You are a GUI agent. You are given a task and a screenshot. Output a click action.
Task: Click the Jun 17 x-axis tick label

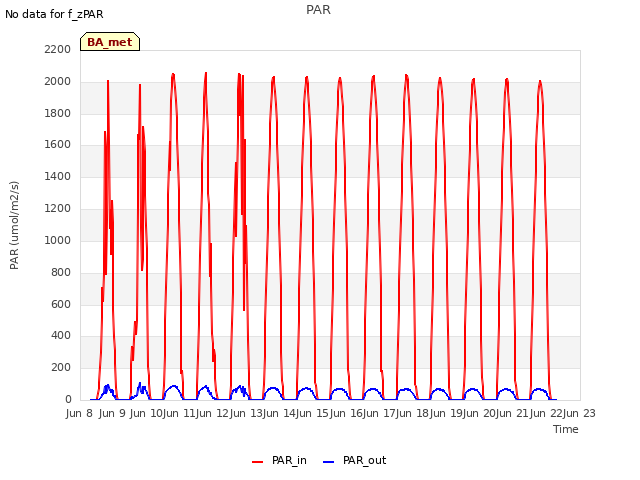378,413
